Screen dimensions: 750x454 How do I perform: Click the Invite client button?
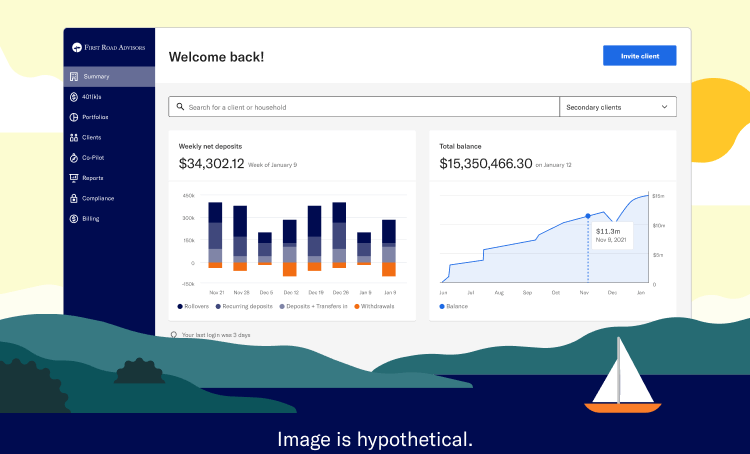(640, 56)
